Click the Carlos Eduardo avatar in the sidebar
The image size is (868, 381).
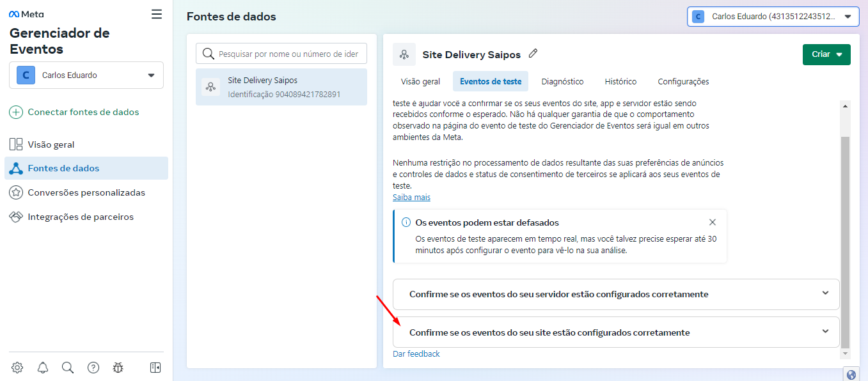click(x=26, y=75)
